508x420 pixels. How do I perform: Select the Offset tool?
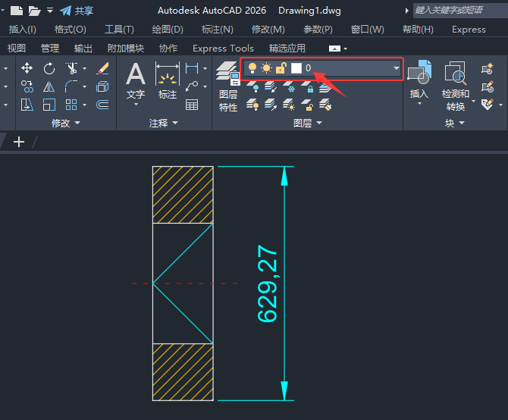[102, 105]
